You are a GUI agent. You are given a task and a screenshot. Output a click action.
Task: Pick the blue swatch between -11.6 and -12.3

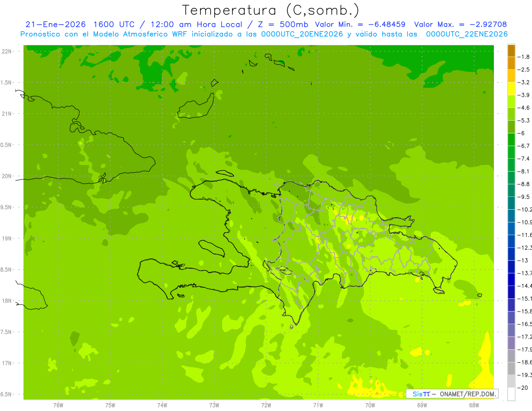(x=511, y=241)
